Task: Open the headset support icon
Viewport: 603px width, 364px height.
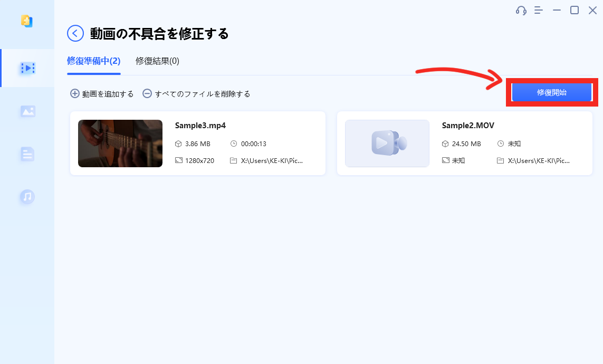Action: (x=521, y=10)
